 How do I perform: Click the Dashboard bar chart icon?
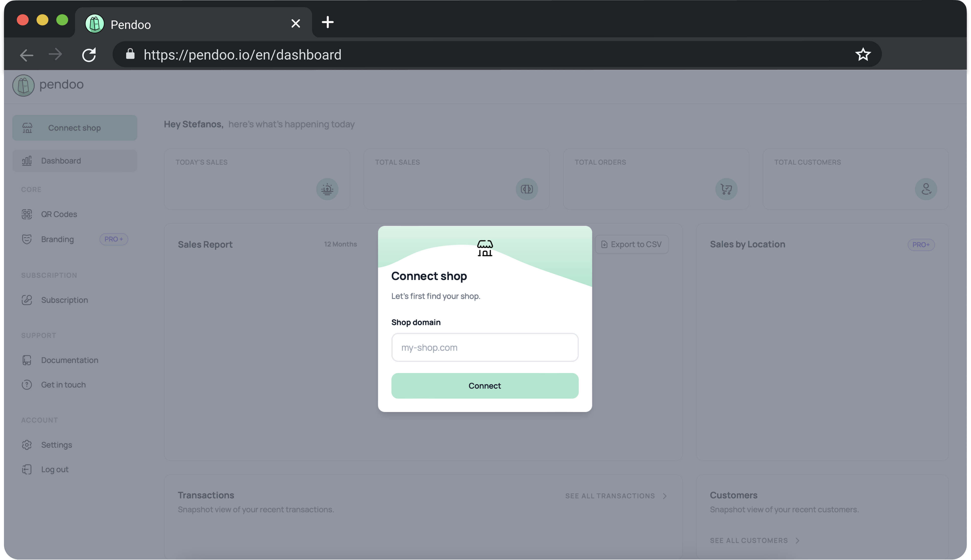pyautogui.click(x=27, y=161)
